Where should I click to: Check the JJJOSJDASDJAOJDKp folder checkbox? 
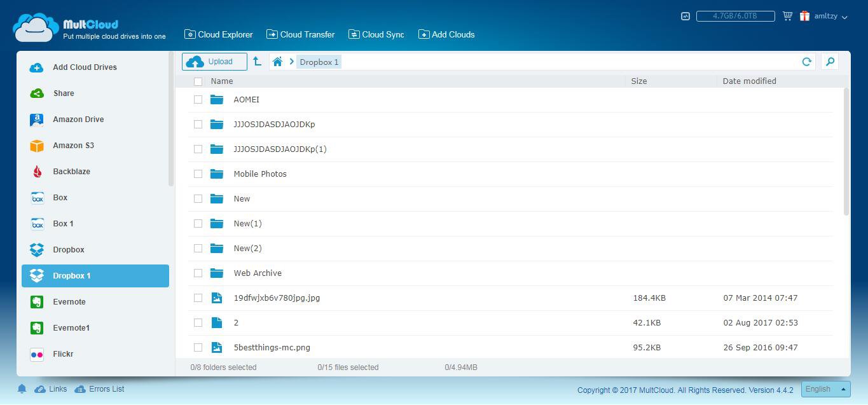click(198, 125)
